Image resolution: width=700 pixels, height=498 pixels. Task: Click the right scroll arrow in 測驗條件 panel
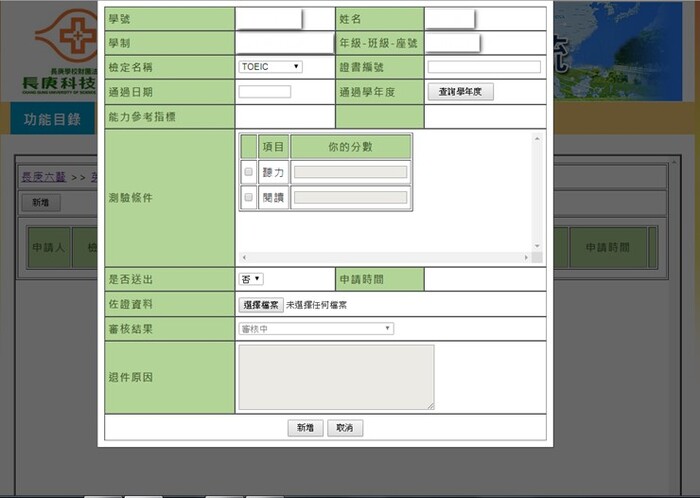[x=526, y=258]
